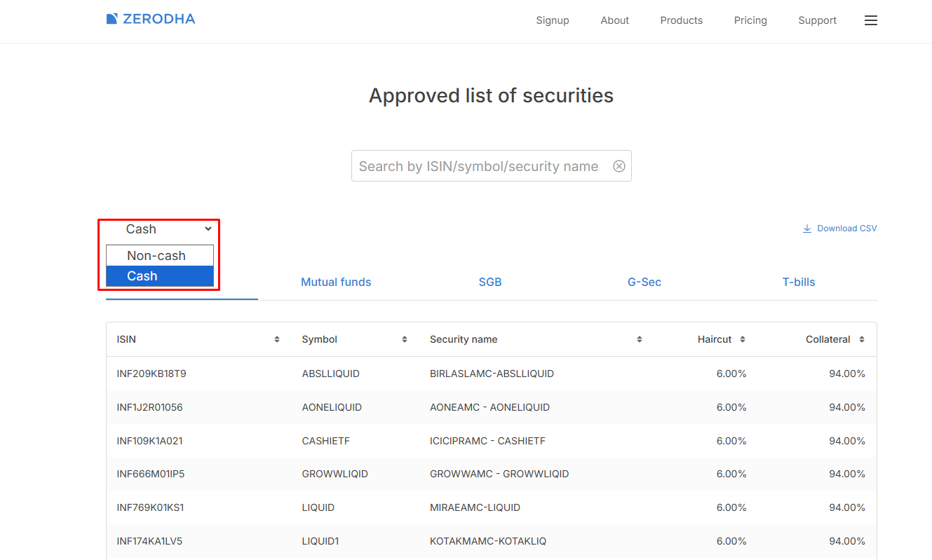Click the Zerodha logo

coord(151,19)
